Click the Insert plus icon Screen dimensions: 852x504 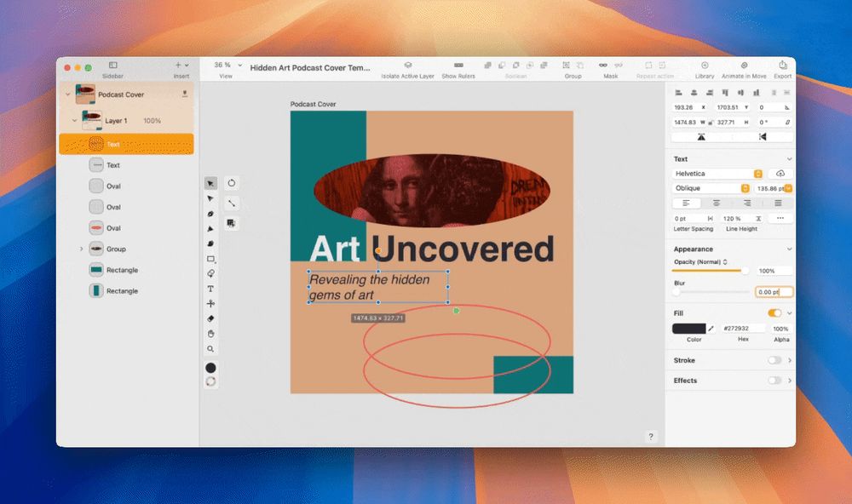(x=178, y=66)
